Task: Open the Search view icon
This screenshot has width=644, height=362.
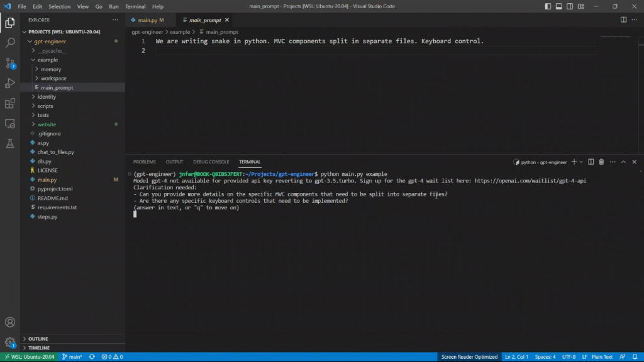Action: pos(10,43)
